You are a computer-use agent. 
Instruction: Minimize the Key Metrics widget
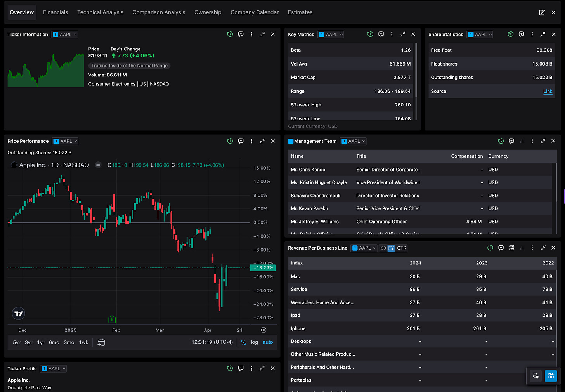[x=402, y=34]
